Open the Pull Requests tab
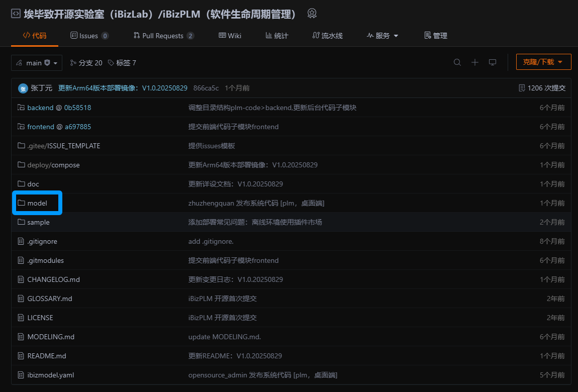This screenshot has width=578, height=392. click(x=164, y=36)
